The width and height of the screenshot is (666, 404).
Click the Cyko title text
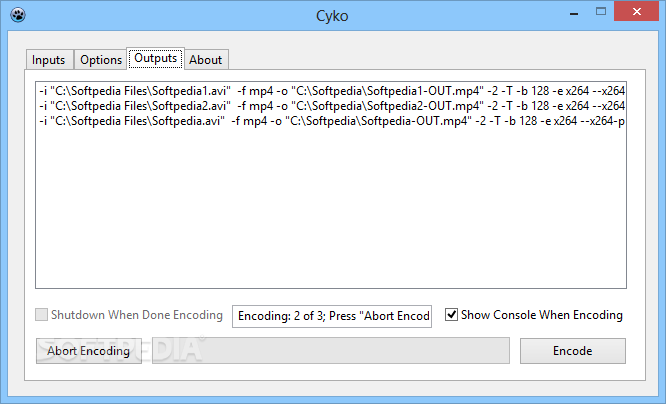click(332, 15)
